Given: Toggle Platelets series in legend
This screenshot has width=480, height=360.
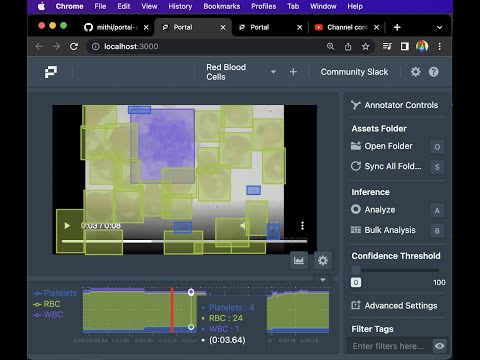Looking at the screenshot, I should pos(55,293).
